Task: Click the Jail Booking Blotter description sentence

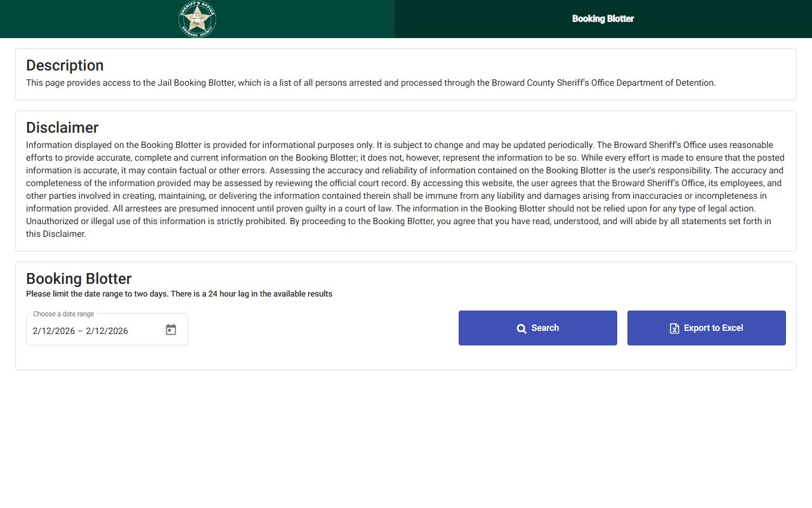Action: click(x=370, y=83)
